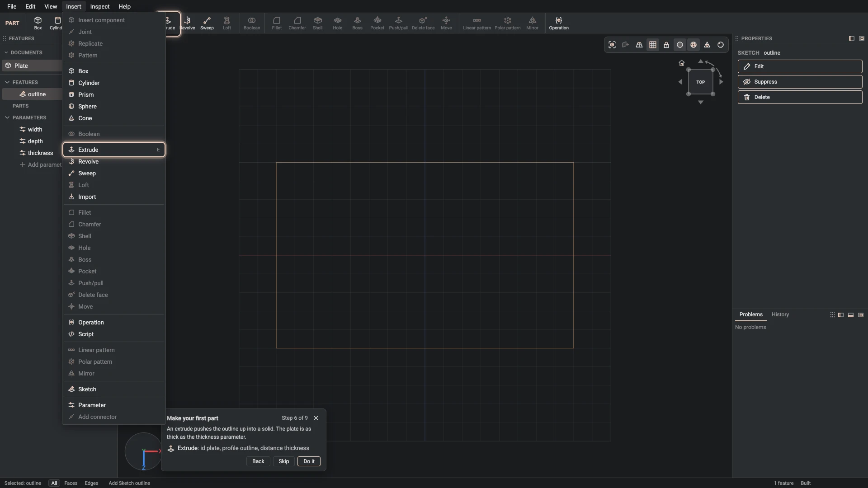Screen dimensions: 868x488
Task: Click the Properties panel dock-left layout icon
Action: (851, 38)
